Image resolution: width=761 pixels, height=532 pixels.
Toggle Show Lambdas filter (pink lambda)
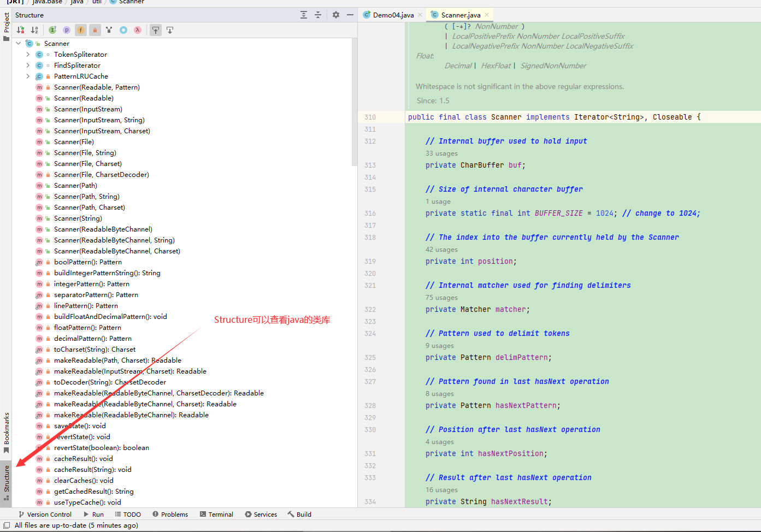[138, 30]
